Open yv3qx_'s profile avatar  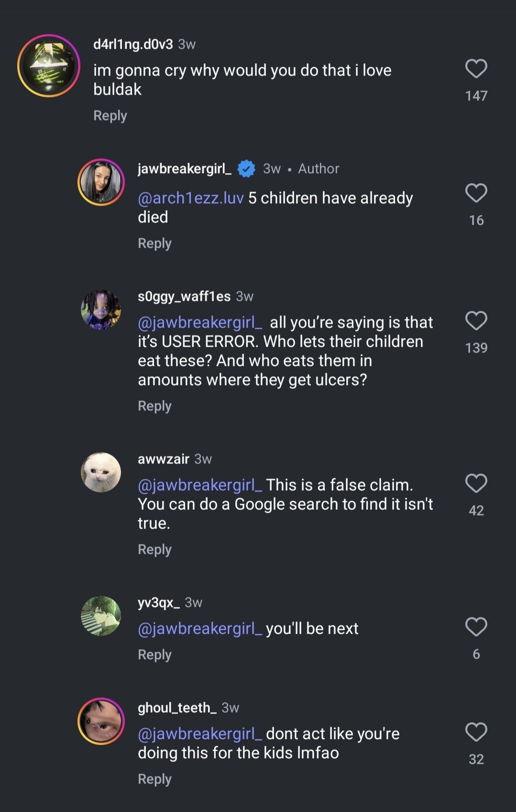(101, 615)
